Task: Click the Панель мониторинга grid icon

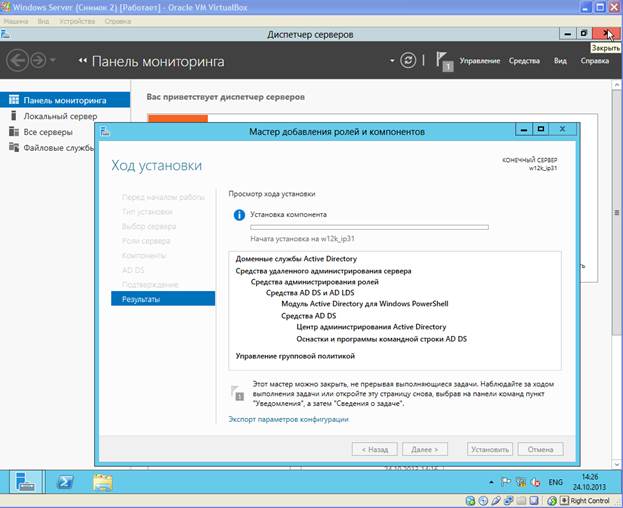Action: [14, 100]
